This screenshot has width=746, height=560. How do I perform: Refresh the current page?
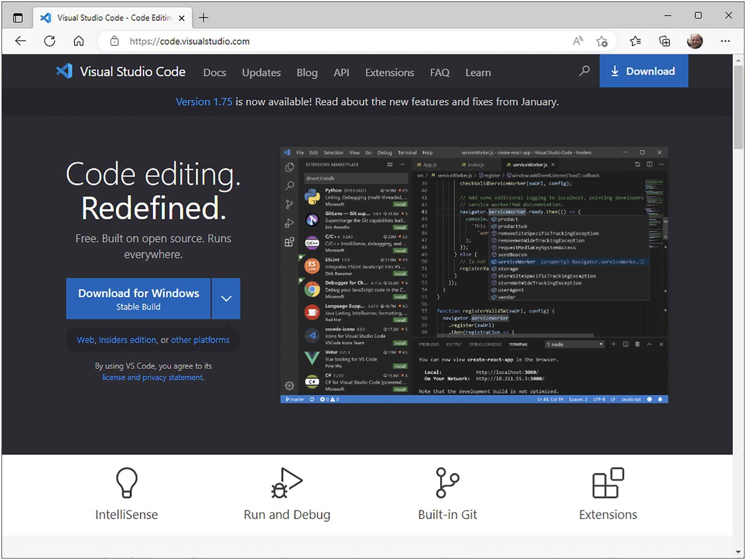pos(50,41)
